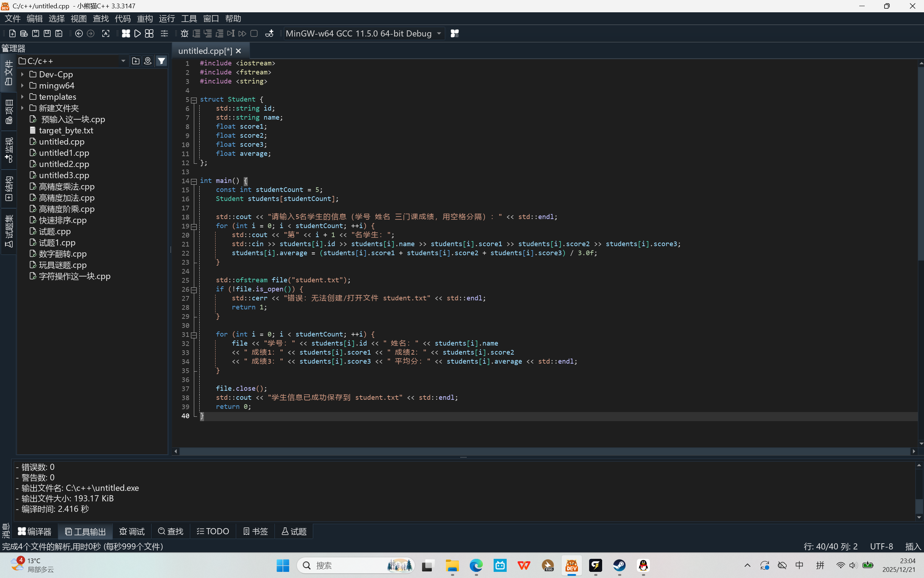The width and height of the screenshot is (924, 578).
Task: Click the locate current file icon in manager
Action: (148, 61)
